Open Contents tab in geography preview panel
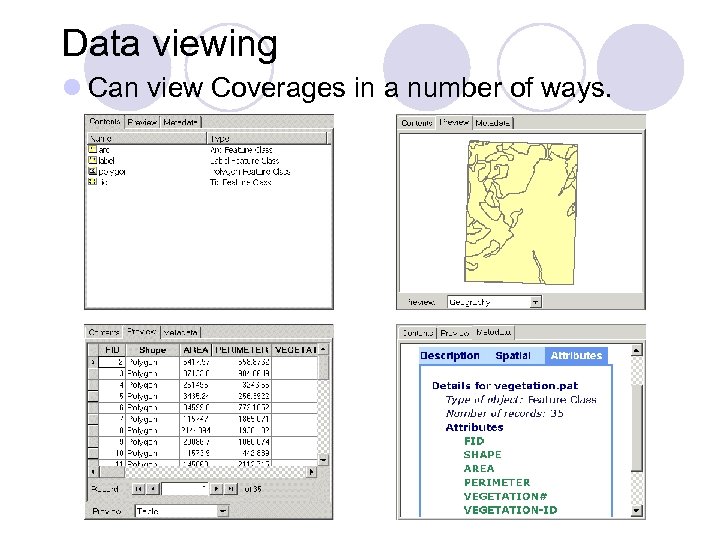Image resolution: width=720 pixels, height=540 pixels. (417, 123)
